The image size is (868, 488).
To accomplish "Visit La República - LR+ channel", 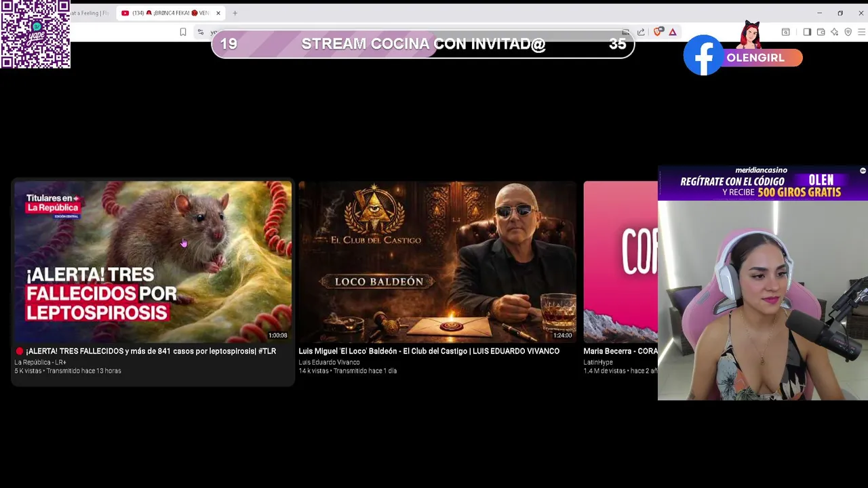I will pos(40,363).
